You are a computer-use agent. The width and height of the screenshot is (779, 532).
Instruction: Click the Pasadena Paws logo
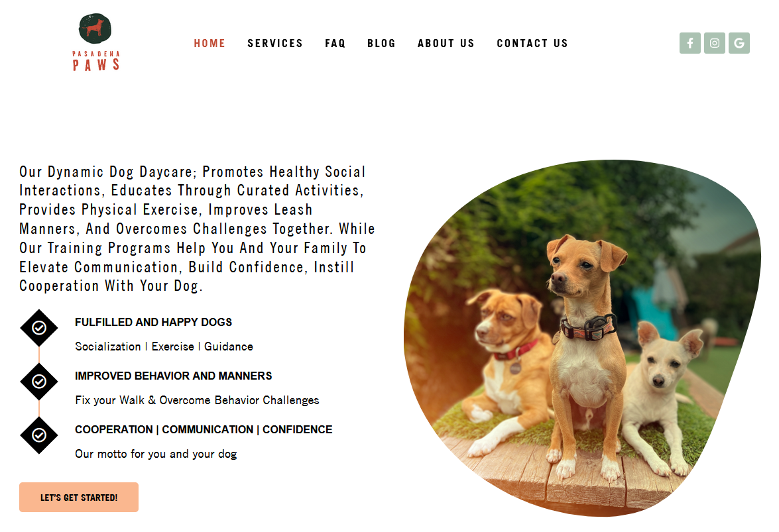click(95, 42)
